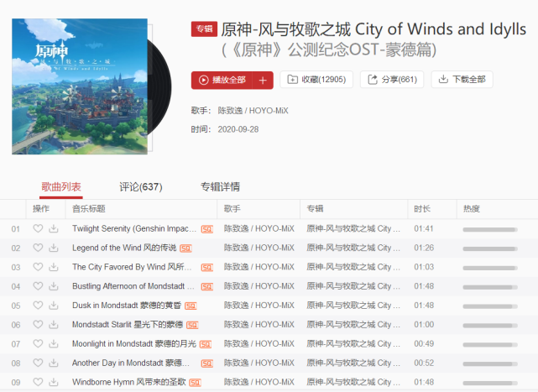Click SQ quality badge on Twilight Serenity

click(x=207, y=229)
